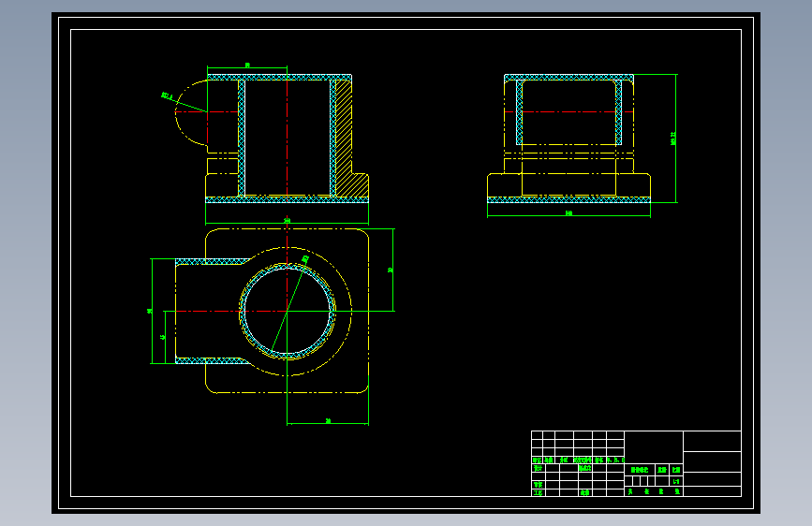This screenshot has height=526, width=812.
Task: Click the largest empty cell in the title block center
Action: pyautogui.click(x=654, y=447)
